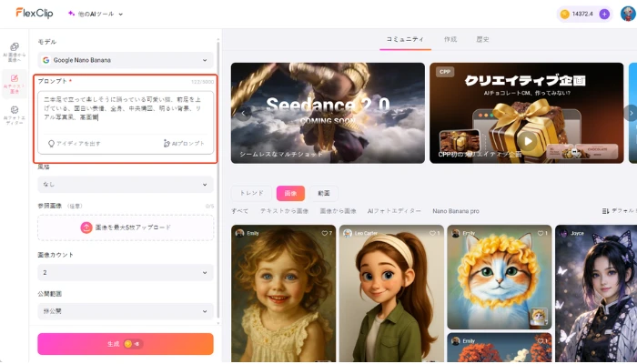
Task: Go to previous banner with left arrow
Action: [x=243, y=114]
